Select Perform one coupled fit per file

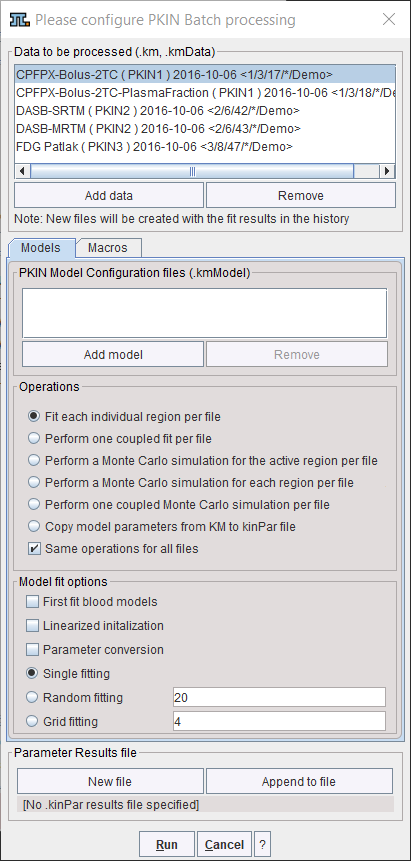(34, 439)
